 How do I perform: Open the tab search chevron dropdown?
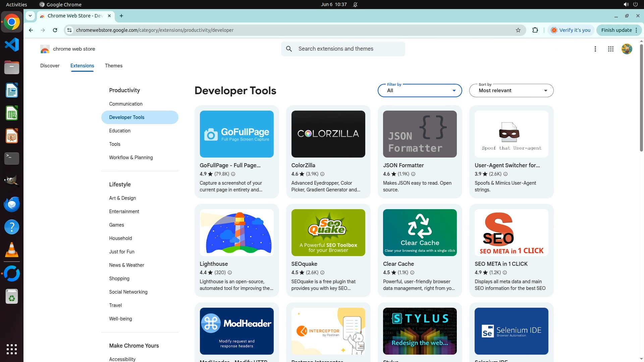pos(30,16)
